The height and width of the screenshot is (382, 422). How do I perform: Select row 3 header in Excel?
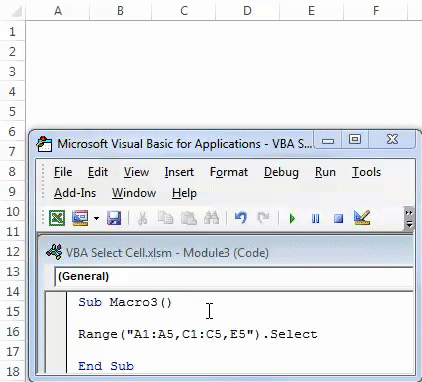click(x=12, y=72)
